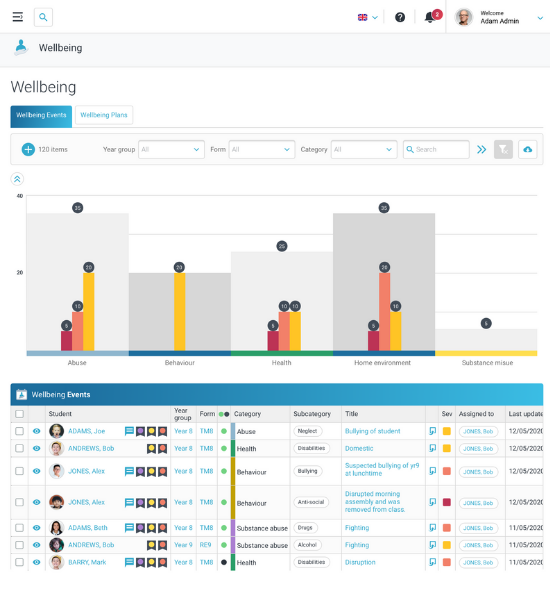Click the Abuse yellow bar in chart
550x600 pixels.
[89, 312]
